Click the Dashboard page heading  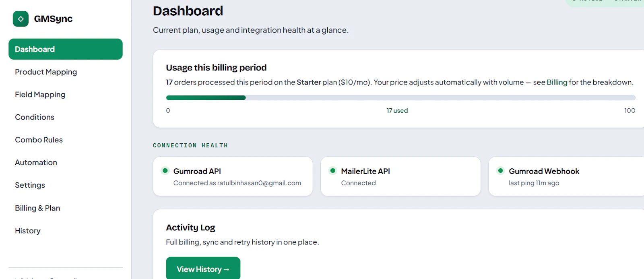tap(188, 11)
